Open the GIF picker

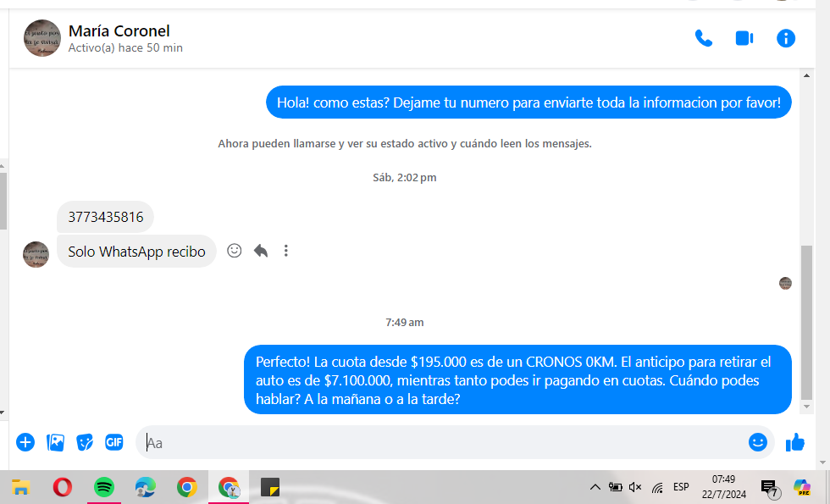point(114,442)
